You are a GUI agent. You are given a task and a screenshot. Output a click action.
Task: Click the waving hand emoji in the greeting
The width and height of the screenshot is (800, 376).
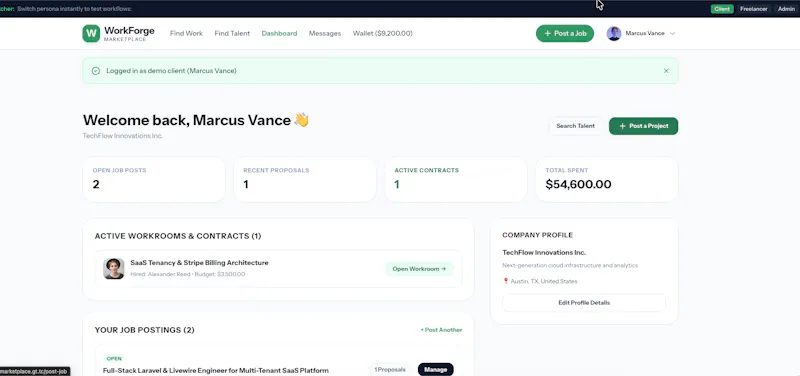coord(301,120)
